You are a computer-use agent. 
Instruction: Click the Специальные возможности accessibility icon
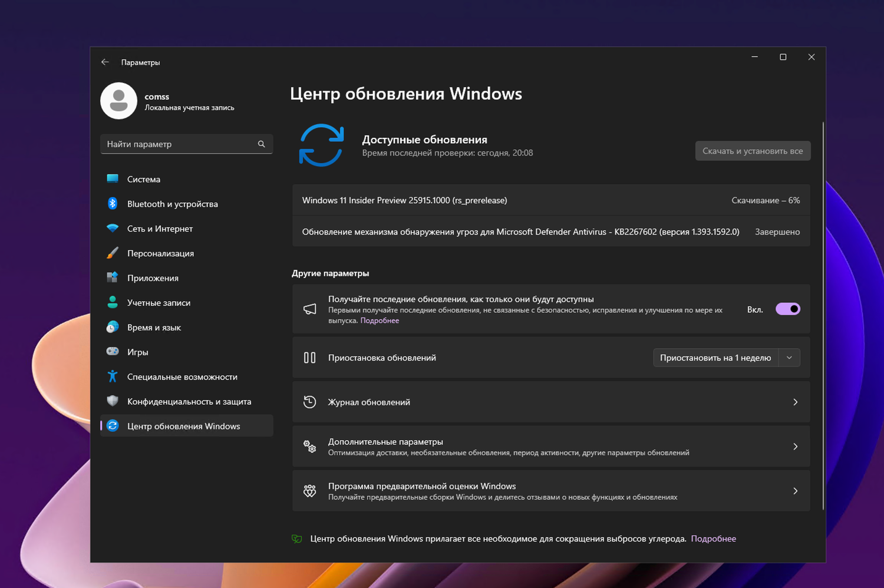tap(113, 376)
